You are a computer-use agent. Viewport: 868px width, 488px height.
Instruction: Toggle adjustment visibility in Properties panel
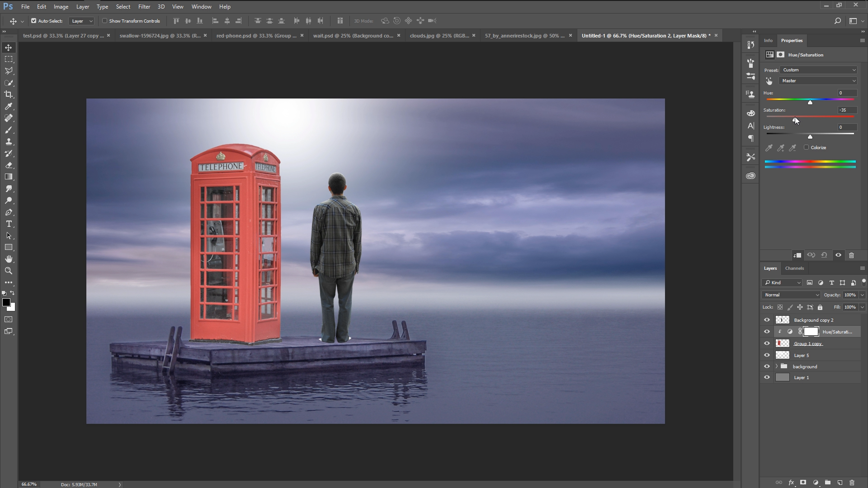pos(838,255)
